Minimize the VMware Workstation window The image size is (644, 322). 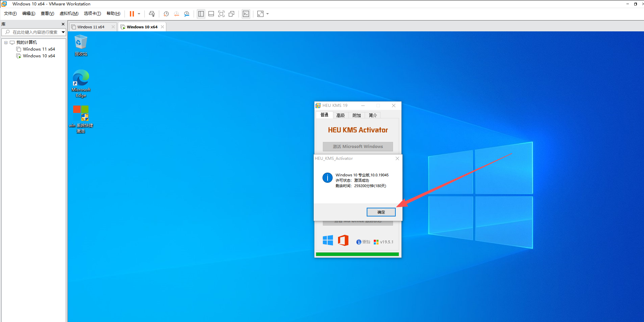[627, 4]
